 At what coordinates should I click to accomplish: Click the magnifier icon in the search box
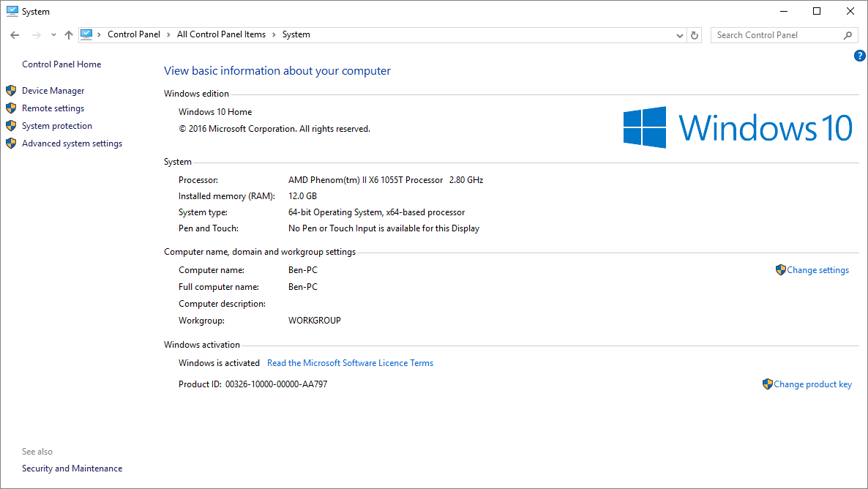pyautogui.click(x=848, y=35)
